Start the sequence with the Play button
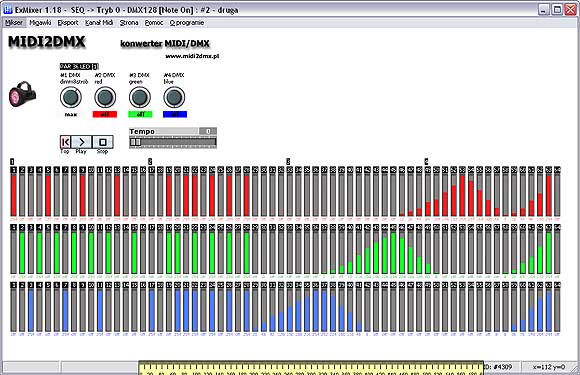Screen dimensions: 580x375 coord(81,142)
